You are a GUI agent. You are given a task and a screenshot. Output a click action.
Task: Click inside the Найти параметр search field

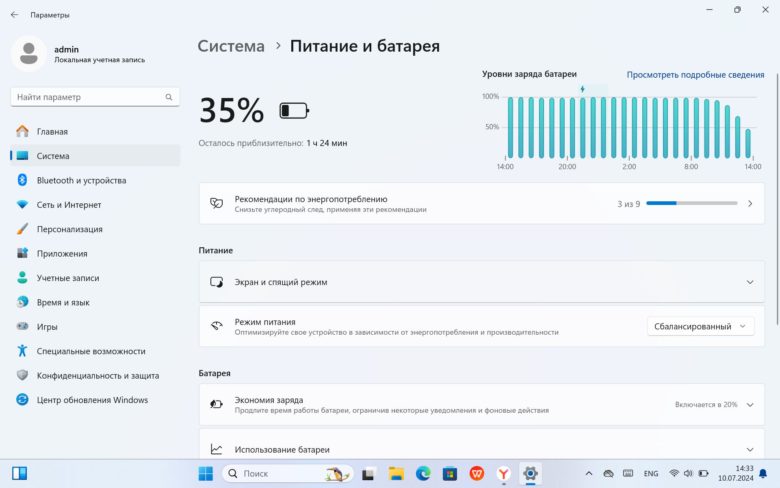[x=95, y=97]
